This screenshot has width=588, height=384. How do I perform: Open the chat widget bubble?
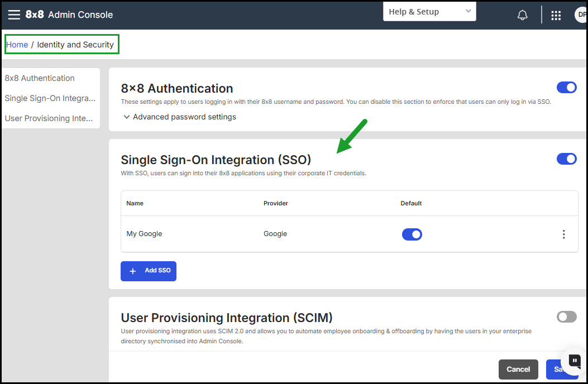(x=574, y=361)
